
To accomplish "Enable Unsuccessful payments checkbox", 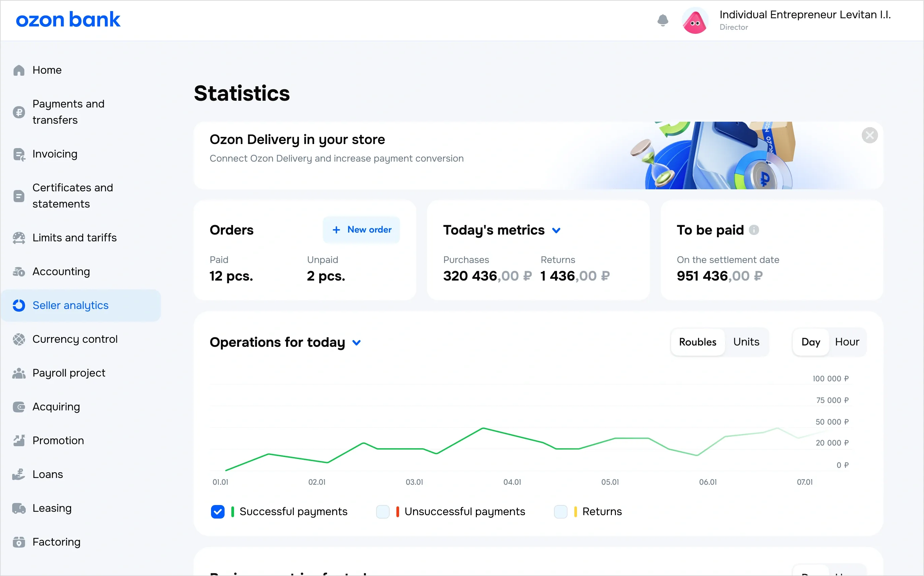I will (383, 512).
